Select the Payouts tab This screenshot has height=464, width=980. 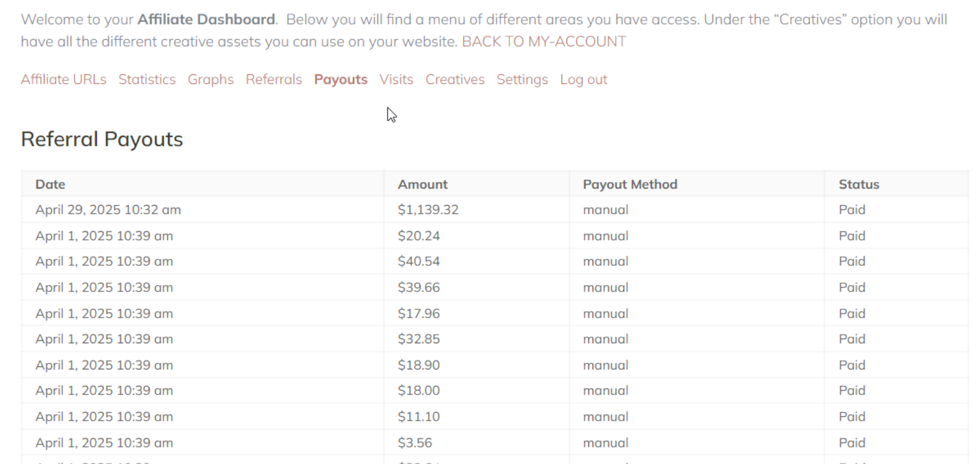341,79
